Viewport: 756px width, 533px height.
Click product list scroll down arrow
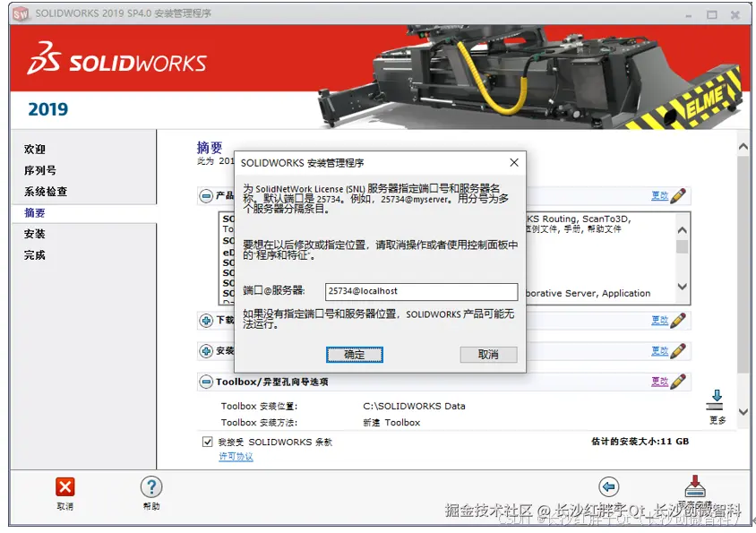click(683, 287)
